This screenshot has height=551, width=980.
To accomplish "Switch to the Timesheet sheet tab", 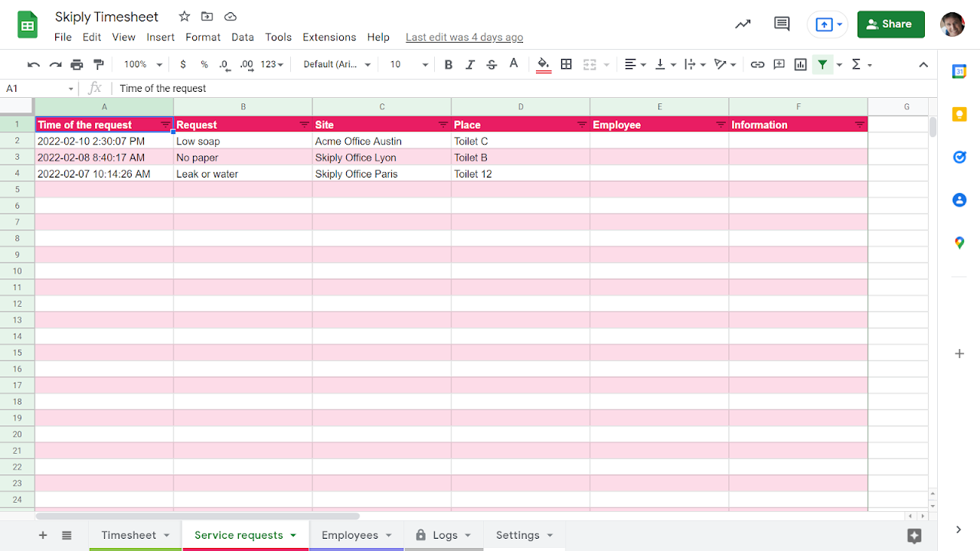I will 136,536.
